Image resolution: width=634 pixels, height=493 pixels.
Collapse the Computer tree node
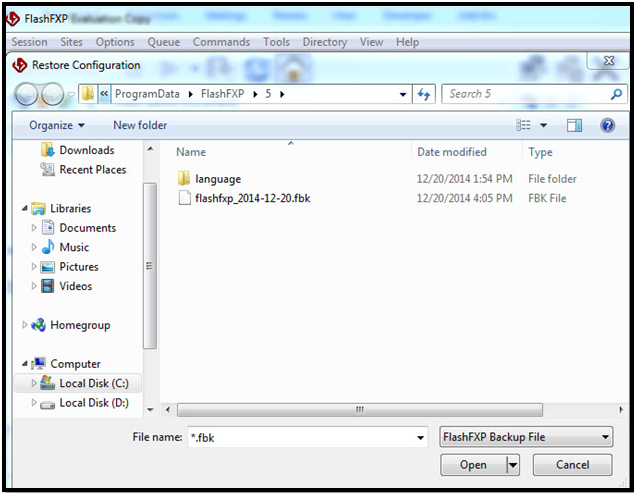click(x=25, y=364)
